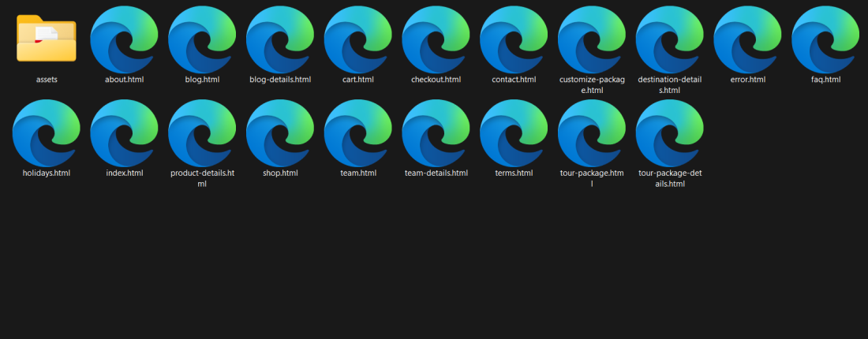Click the destination-details.html file icon
The height and width of the screenshot is (339, 868).
tap(670, 40)
